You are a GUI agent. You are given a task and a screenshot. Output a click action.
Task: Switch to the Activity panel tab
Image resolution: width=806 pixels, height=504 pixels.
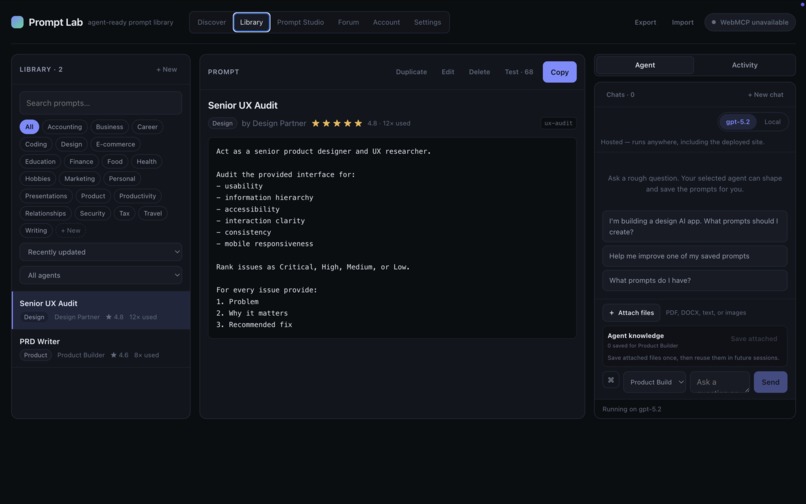(x=744, y=65)
